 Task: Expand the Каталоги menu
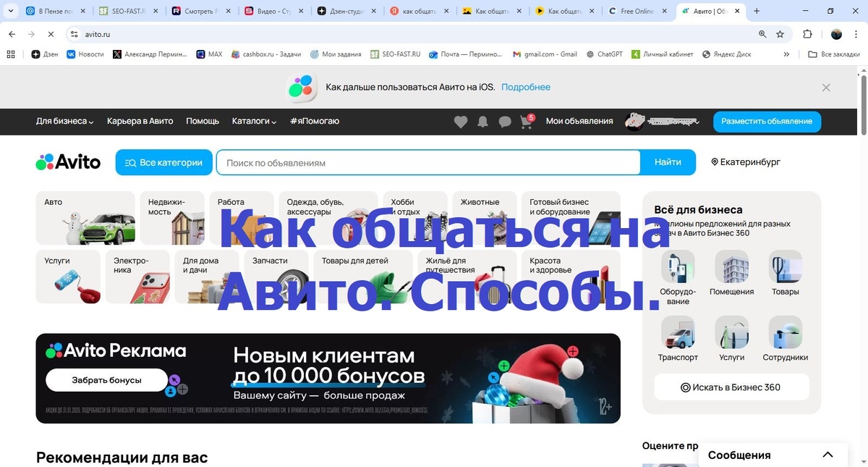(x=254, y=122)
